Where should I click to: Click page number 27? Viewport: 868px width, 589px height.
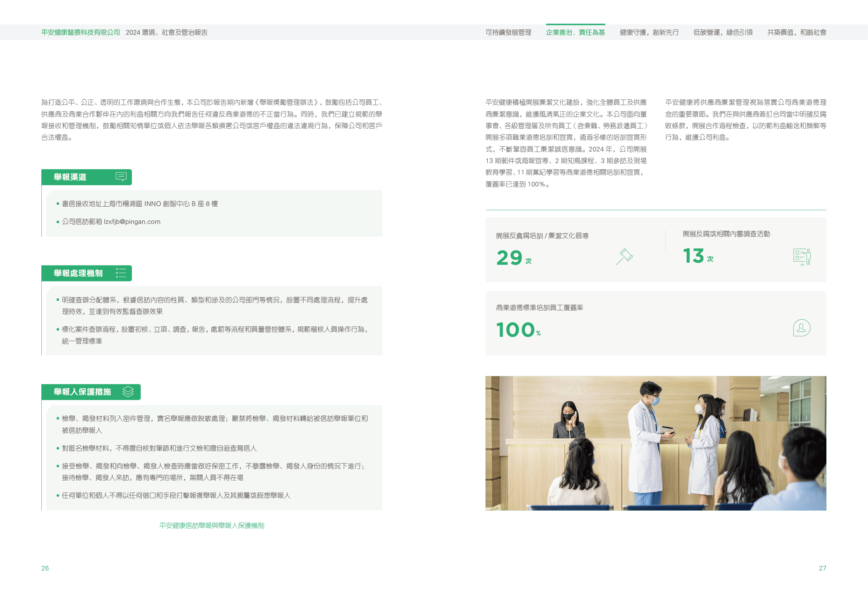[822, 568]
